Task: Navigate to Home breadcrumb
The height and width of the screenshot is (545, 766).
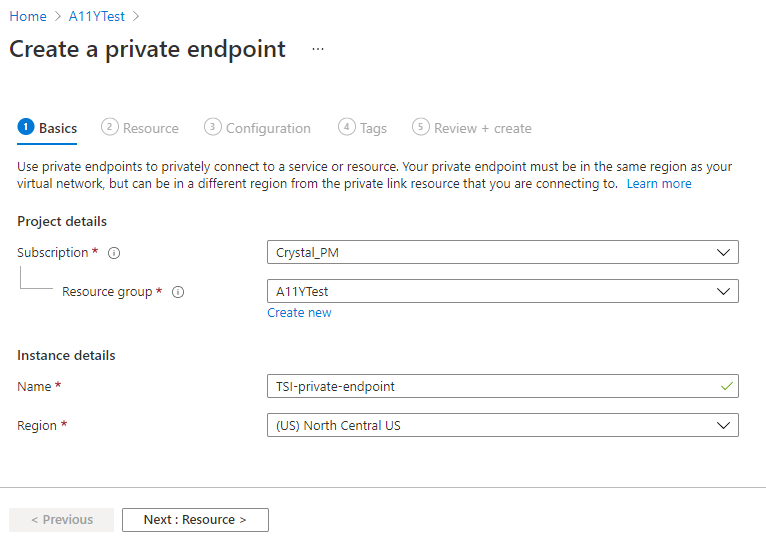Action: [x=28, y=16]
